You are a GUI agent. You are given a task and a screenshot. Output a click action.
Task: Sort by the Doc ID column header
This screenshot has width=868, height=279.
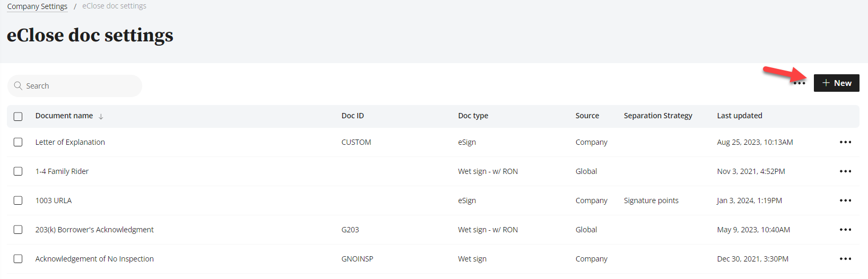pos(352,116)
